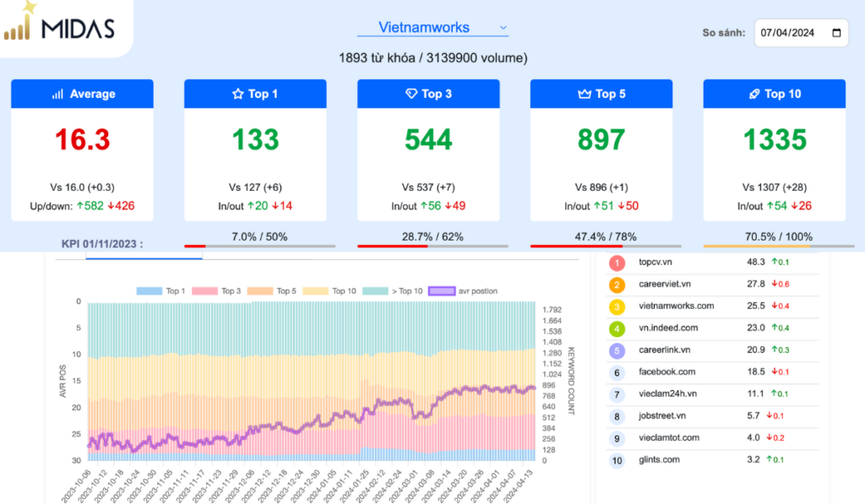Click the KPI 01/11/2023 label
The width and height of the screenshot is (865, 504).
click(102, 244)
